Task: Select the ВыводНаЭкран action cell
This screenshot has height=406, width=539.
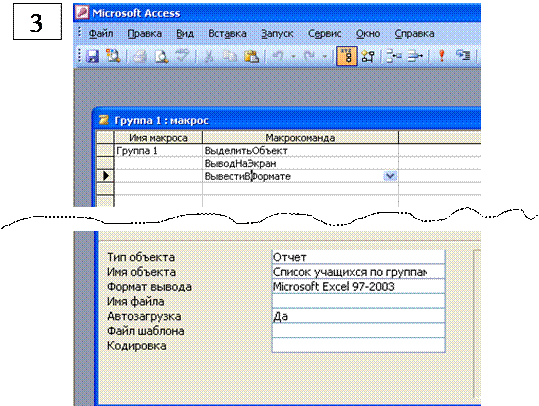Action: [300, 163]
